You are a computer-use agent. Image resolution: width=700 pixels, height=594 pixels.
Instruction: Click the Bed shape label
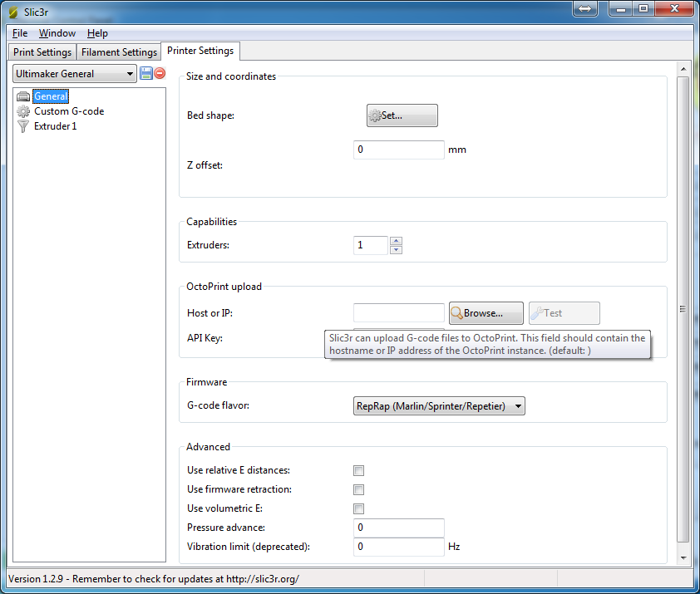[210, 115]
